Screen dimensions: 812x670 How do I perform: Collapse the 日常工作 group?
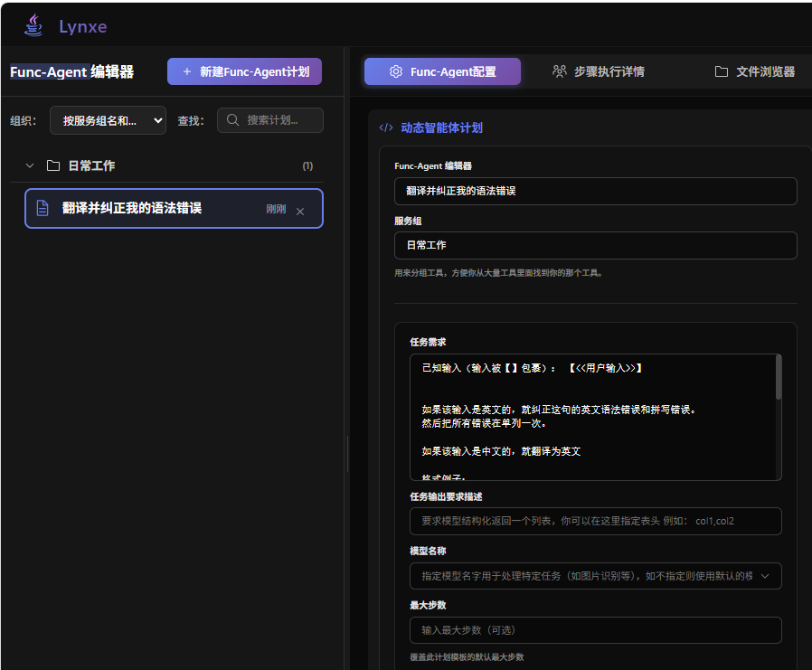click(x=28, y=165)
